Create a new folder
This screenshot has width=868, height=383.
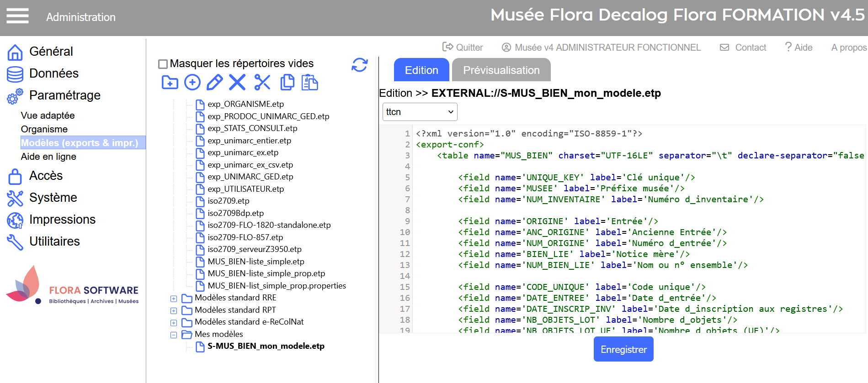point(170,82)
